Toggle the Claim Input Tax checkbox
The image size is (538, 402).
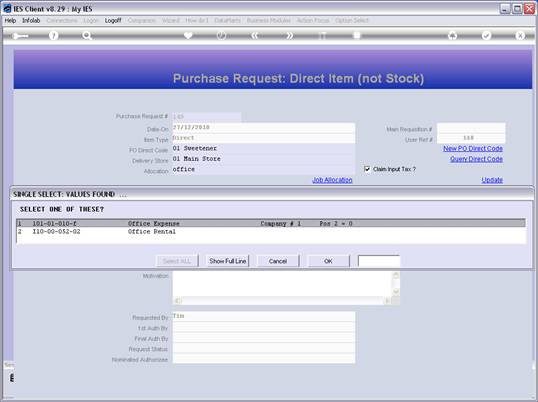tap(367, 169)
